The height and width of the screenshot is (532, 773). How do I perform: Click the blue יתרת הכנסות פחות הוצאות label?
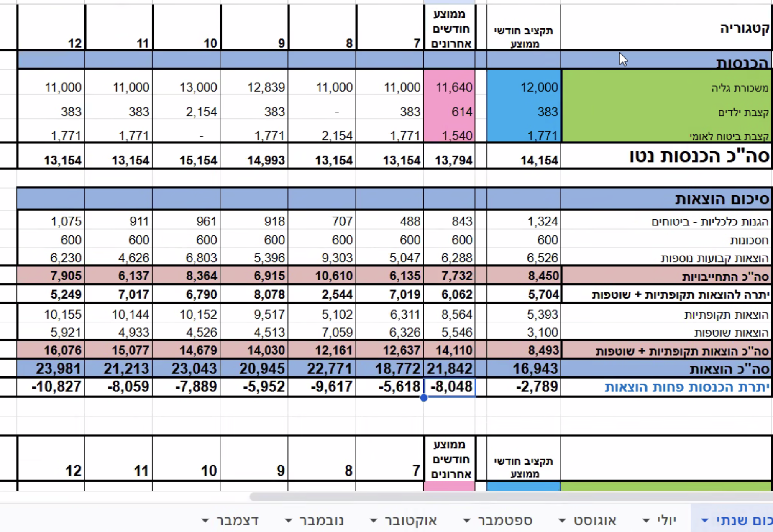pyautogui.click(x=686, y=387)
